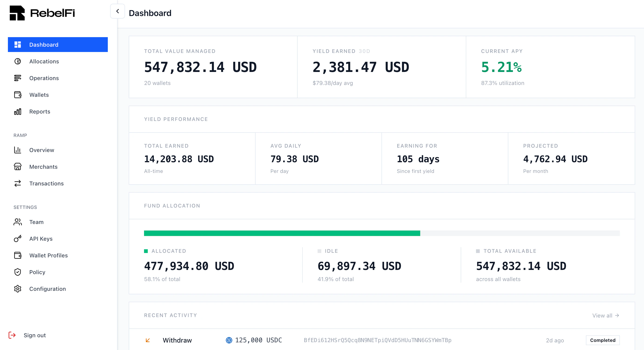The height and width of the screenshot is (350, 644).
Task: Click the orange withdraw arrow icon
Action: pyautogui.click(x=148, y=340)
